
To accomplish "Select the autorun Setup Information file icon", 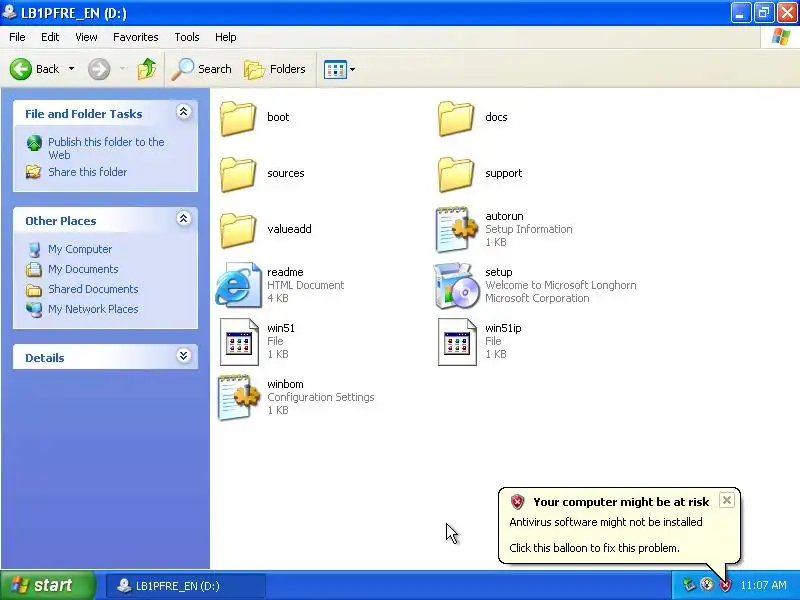I will click(456, 230).
